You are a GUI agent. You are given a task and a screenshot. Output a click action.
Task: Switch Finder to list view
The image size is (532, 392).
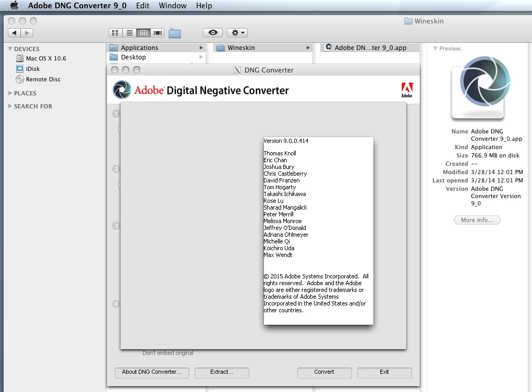tap(129, 33)
